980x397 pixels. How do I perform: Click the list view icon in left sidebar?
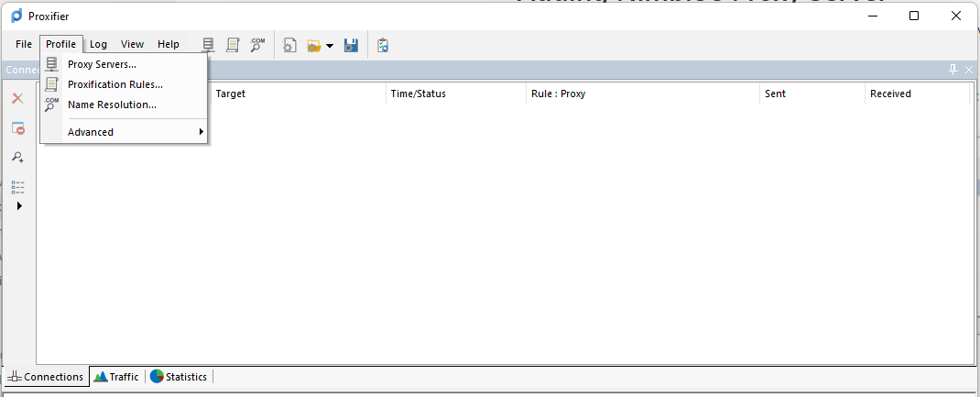coord(17,187)
